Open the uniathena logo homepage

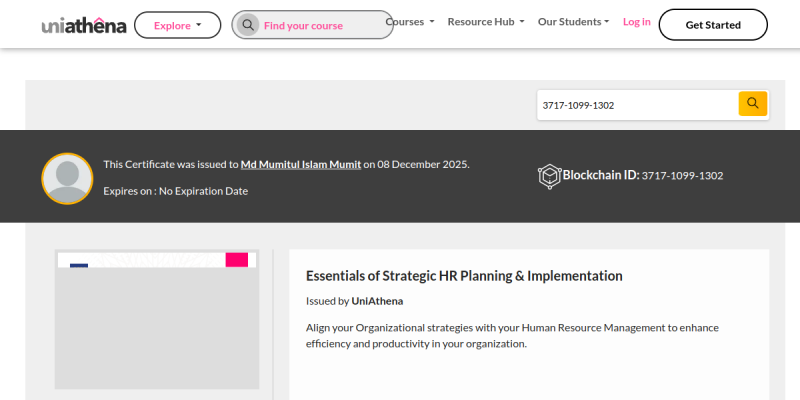point(84,25)
